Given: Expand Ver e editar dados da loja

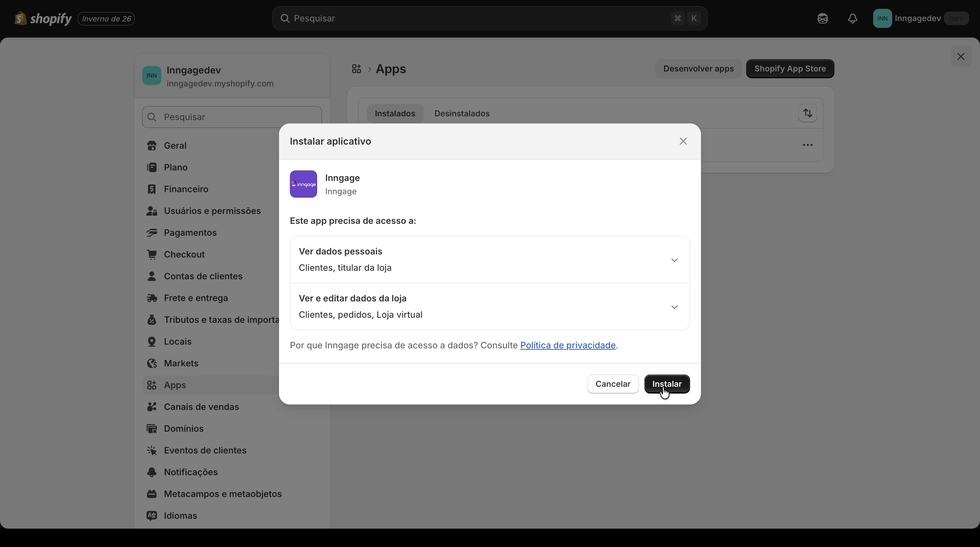Looking at the screenshot, I should pyautogui.click(x=674, y=307).
